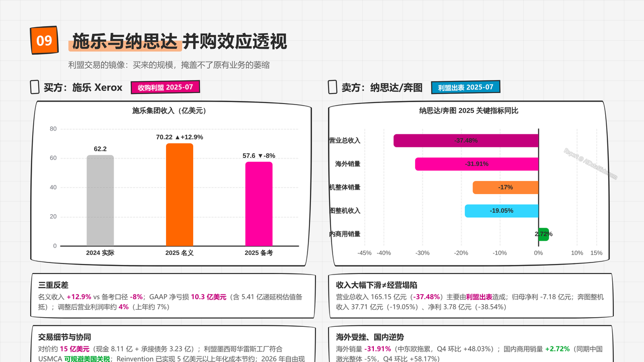Click the orange 09 slide number badge
Screen dimensions: 644x362
44,40
